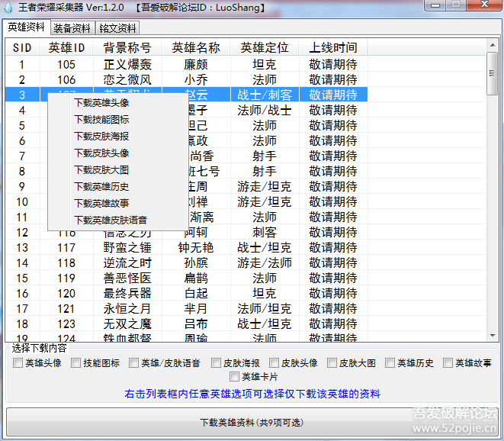Select 下载英雄故事 from the popup menu
The height and width of the screenshot is (441, 504).
[101, 203]
